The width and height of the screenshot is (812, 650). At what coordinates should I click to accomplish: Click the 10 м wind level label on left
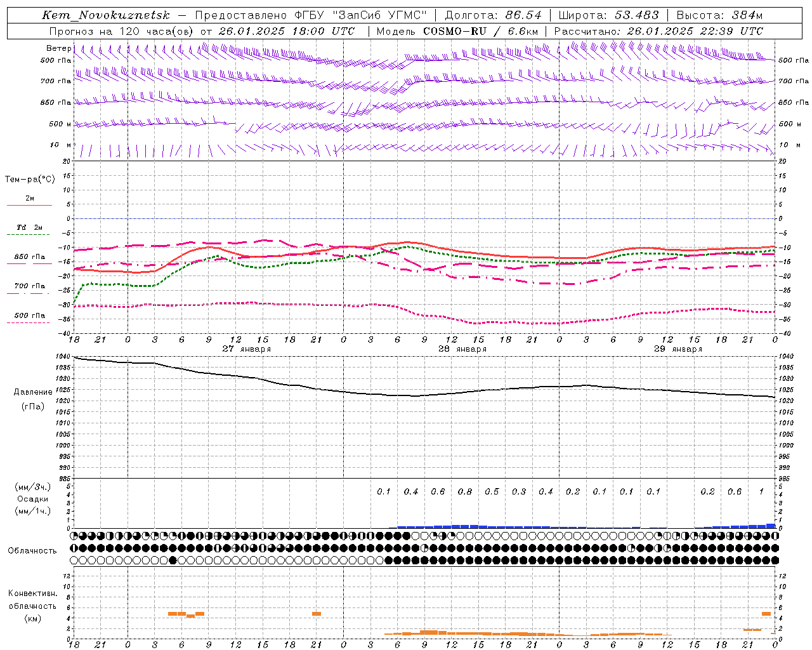click(61, 145)
